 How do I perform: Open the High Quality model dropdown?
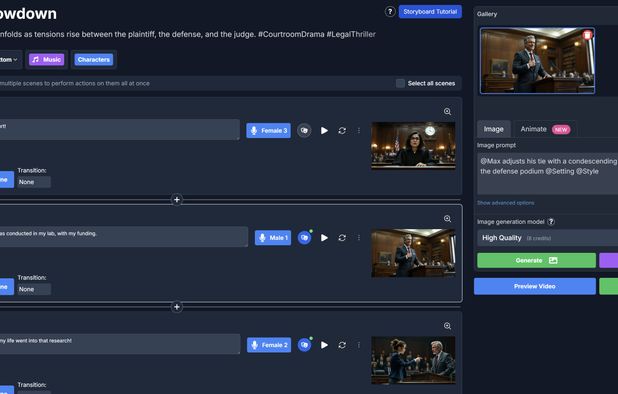pos(548,238)
